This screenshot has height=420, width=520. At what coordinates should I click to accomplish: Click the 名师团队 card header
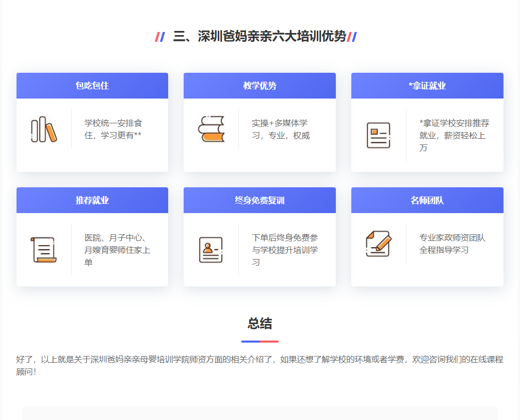[x=427, y=200]
